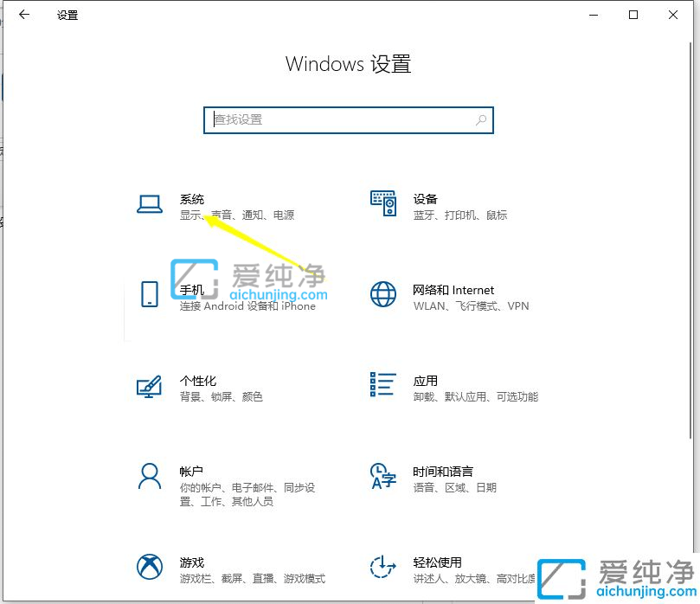
Task: Click the 网络和 Internet globe icon
Action: (383, 294)
